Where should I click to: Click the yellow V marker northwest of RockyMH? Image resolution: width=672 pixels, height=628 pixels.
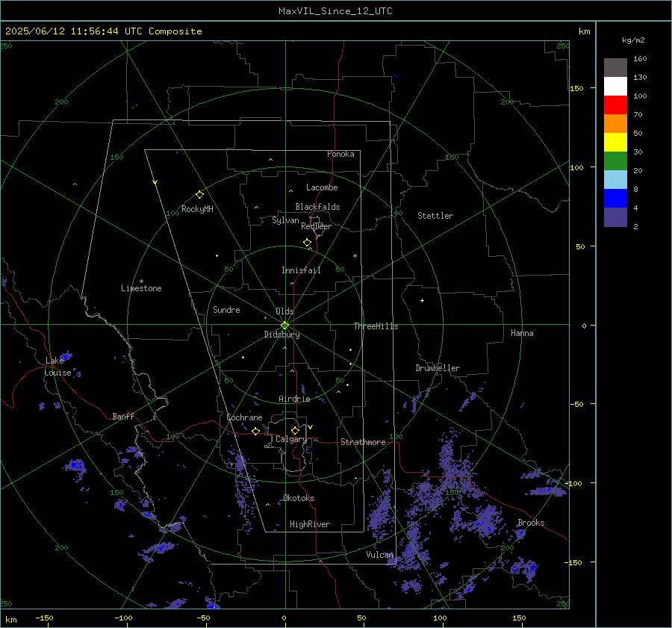point(155,182)
